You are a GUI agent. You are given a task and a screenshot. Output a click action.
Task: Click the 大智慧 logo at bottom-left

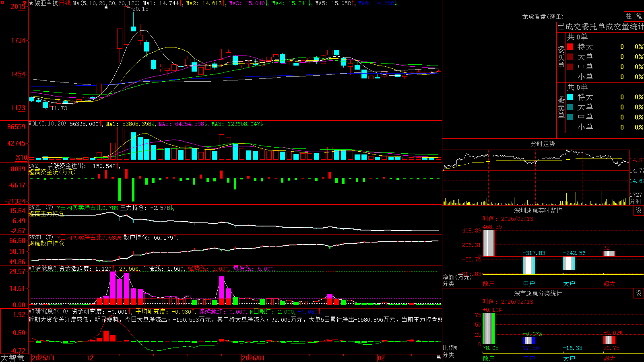[x=12, y=358]
